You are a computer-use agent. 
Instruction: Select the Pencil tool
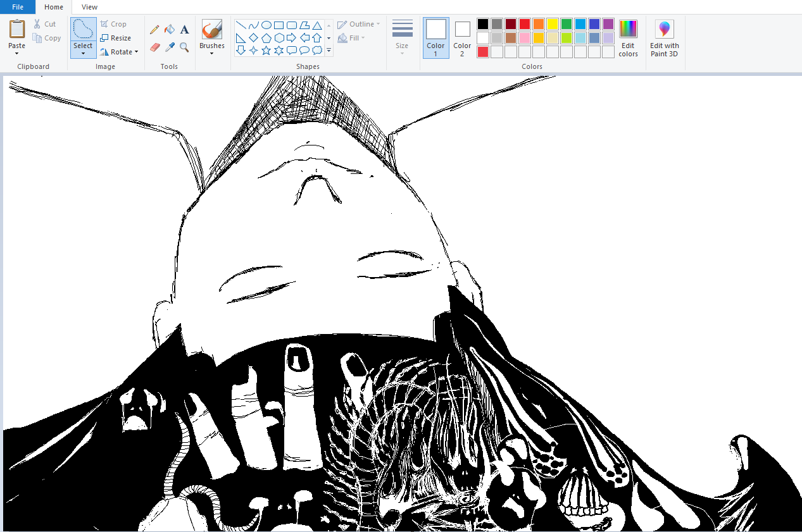coord(154,30)
